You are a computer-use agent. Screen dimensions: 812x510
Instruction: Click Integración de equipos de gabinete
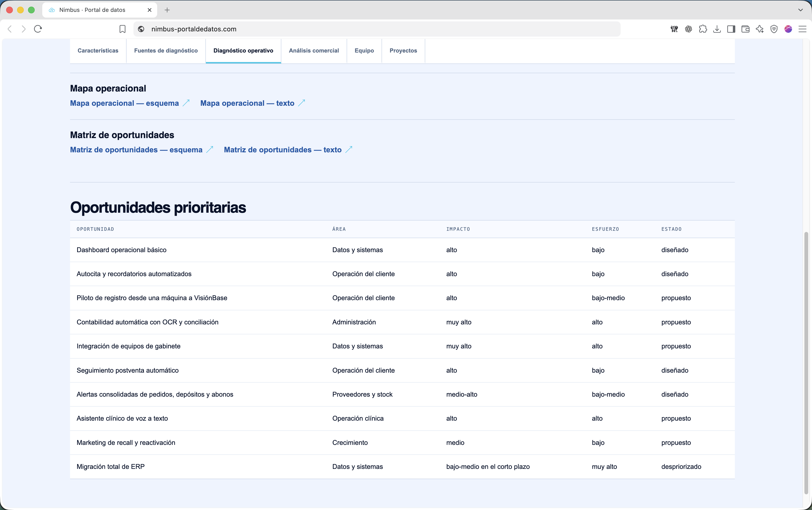coord(128,346)
